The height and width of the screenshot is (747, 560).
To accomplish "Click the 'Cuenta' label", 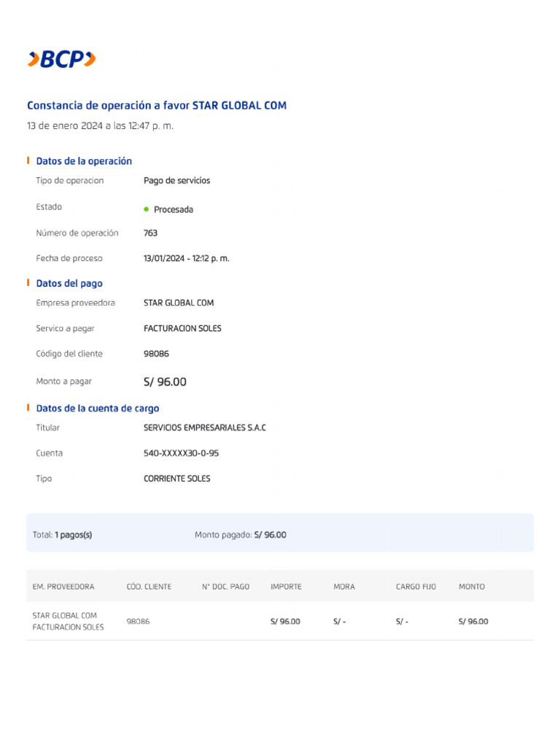I will click(x=49, y=453).
